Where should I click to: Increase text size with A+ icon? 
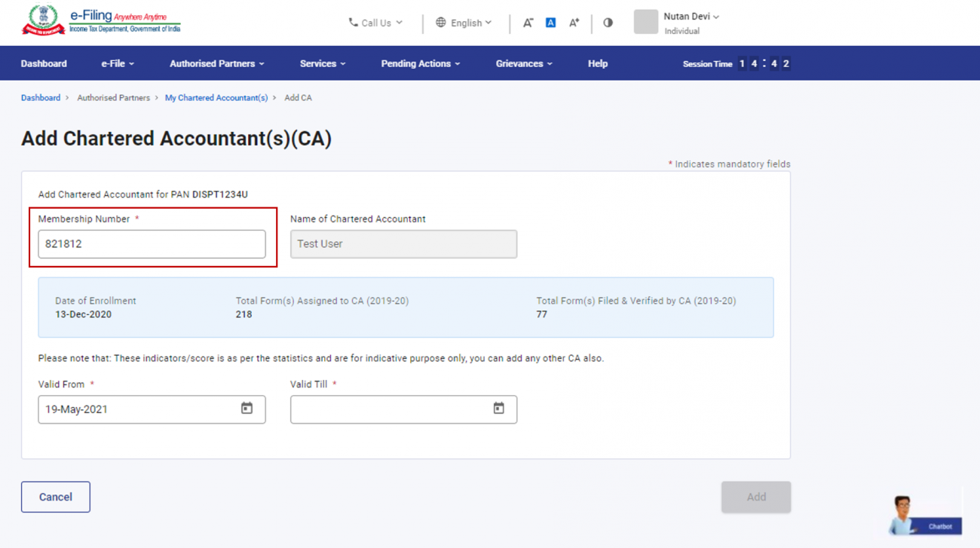coord(574,23)
